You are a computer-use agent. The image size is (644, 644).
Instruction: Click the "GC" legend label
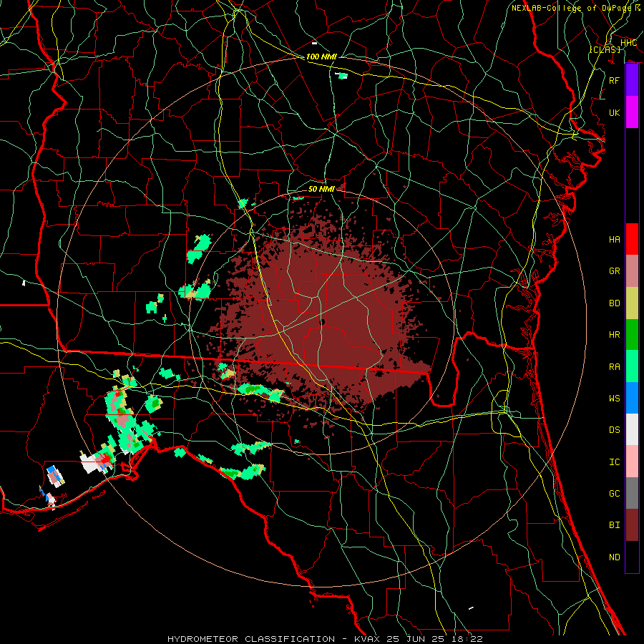614,494
